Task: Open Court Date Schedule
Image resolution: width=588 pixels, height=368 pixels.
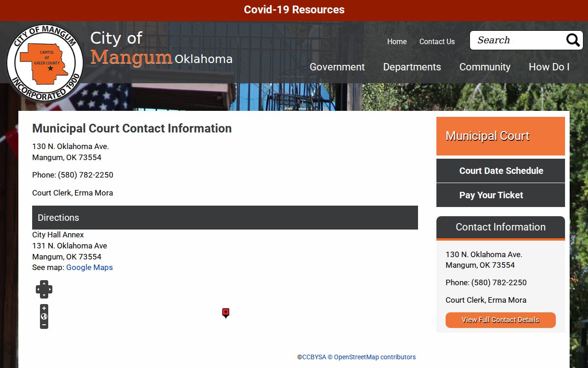Action: 501,171
